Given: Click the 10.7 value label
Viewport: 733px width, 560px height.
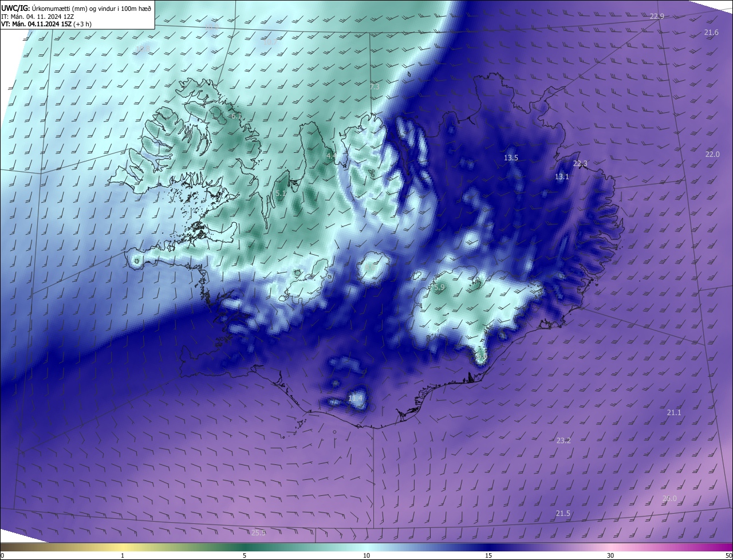Looking at the screenshot, I should 269,42.
